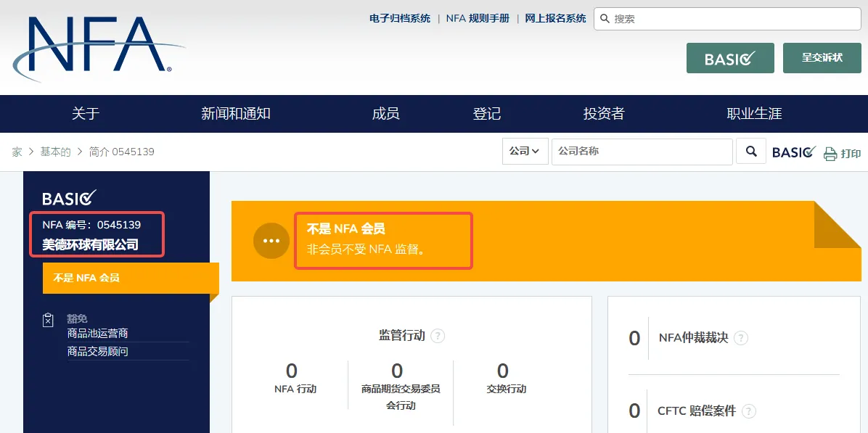Click the 0 count beside CFTC 赔偿案件
868x433 pixels.
pos(634,411)
